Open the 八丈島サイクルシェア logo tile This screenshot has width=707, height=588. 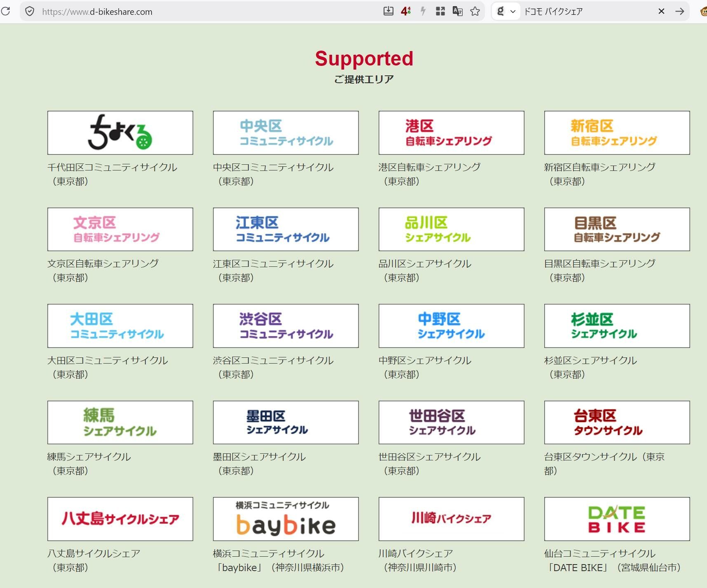point(120,519)
